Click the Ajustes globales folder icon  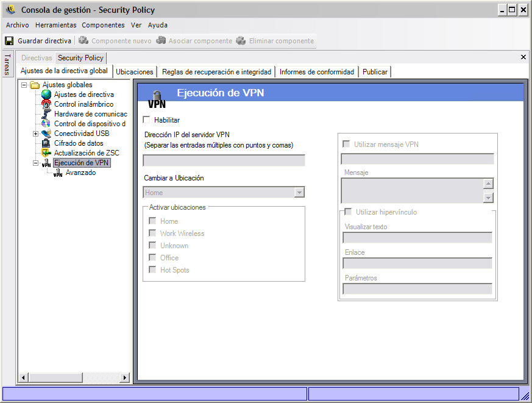point(35,85)
